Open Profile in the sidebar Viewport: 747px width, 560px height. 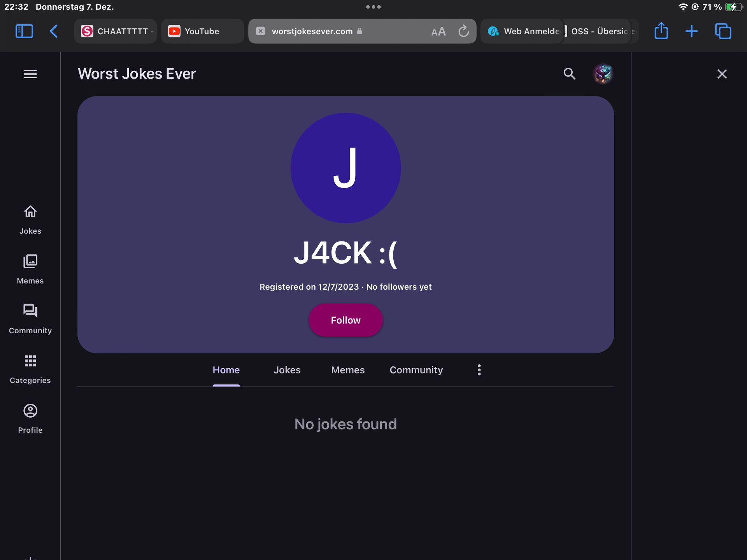(30, 419)
